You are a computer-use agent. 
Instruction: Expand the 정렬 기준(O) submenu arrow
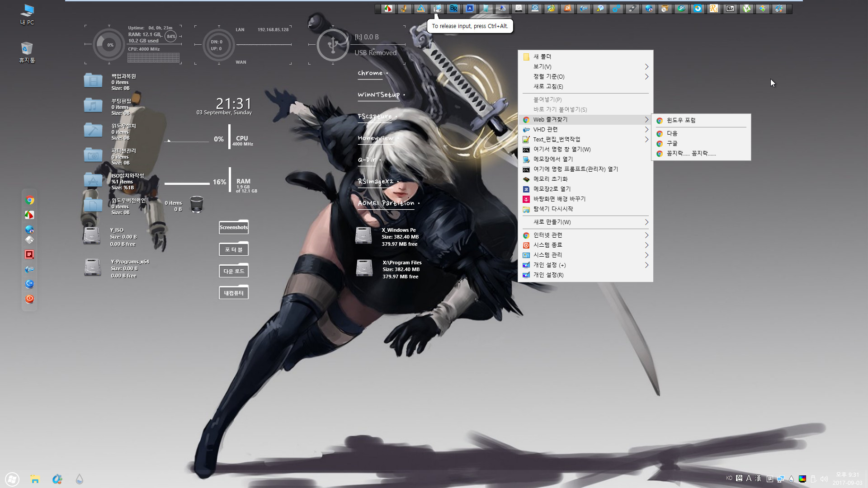(x=646, y=77)
